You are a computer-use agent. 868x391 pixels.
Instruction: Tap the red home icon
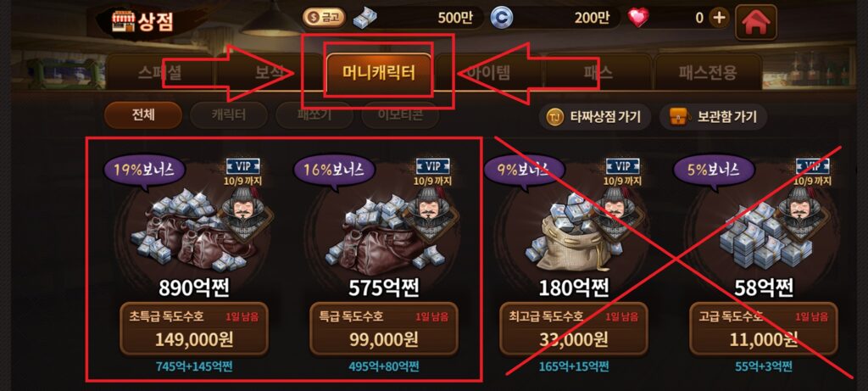coord(755,21)
